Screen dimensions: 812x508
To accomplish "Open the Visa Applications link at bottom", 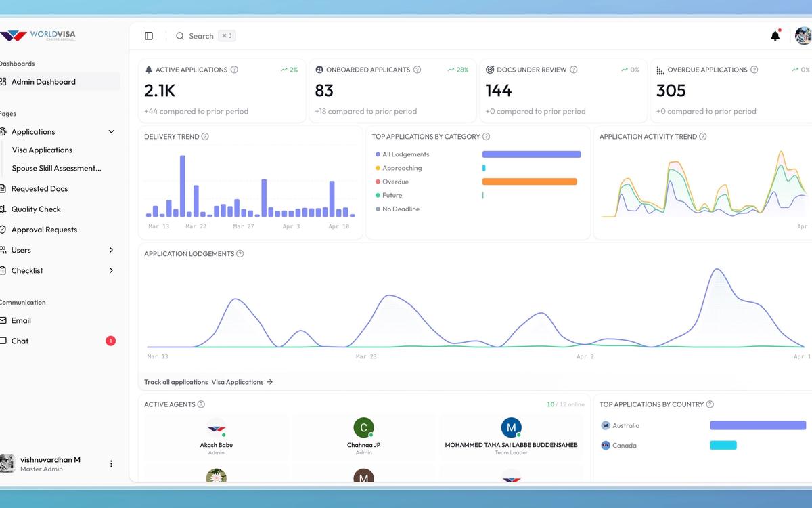I will (x=241, y=381).
